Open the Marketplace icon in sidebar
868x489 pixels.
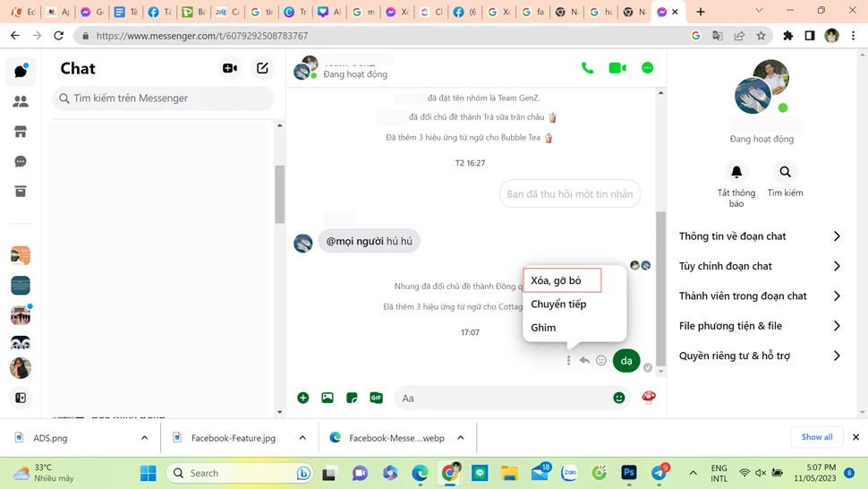tap(21, 132)
